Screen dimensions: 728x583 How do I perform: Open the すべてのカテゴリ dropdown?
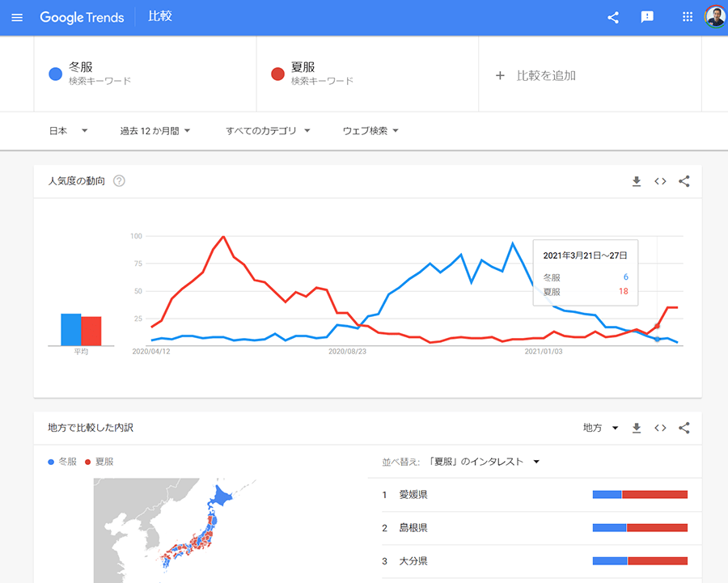click(x=268, y=131)
